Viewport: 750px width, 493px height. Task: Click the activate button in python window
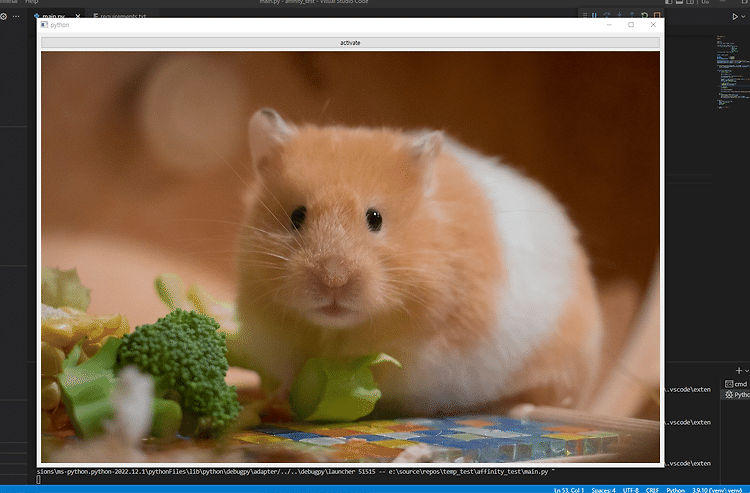[350, 43]
